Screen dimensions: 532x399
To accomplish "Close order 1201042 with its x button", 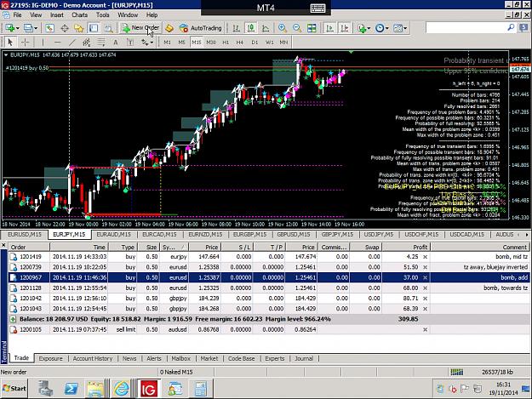I will point(425,299).
